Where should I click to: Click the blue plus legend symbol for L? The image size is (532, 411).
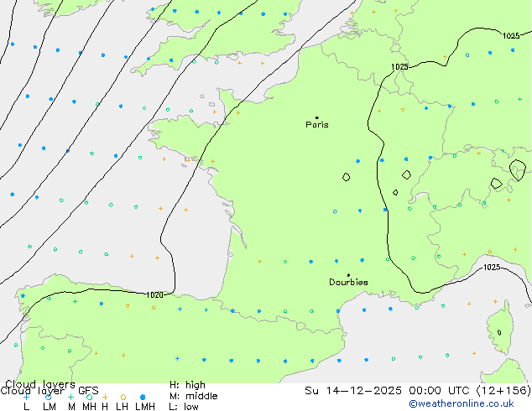coord(26,397)
